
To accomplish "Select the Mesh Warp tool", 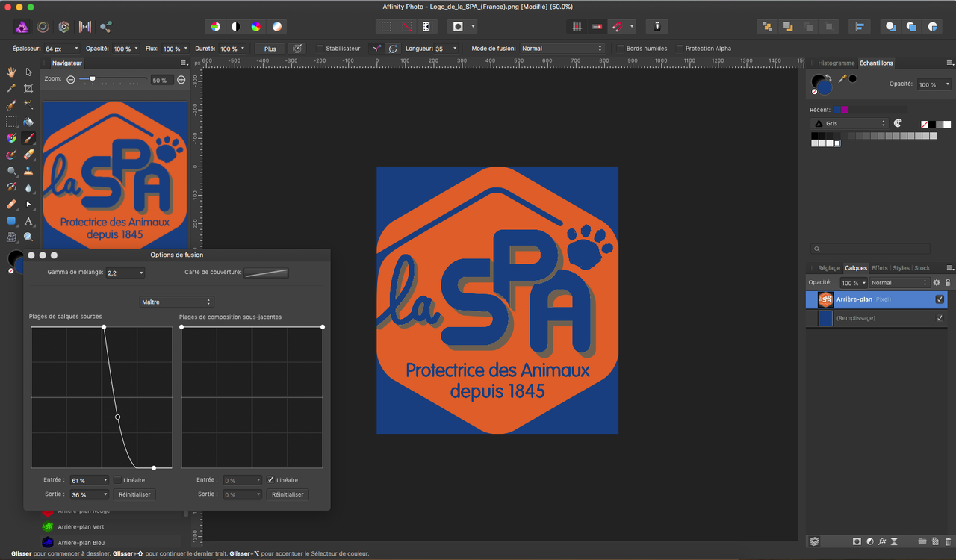I will click(x=11, y=237).
